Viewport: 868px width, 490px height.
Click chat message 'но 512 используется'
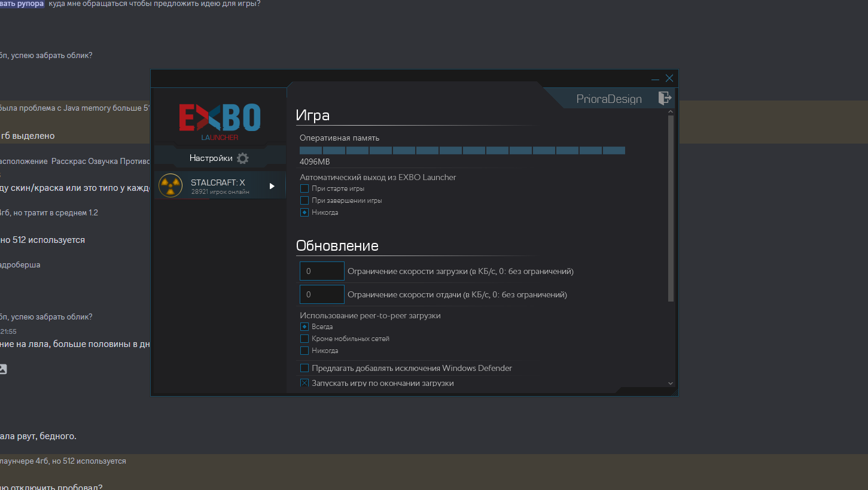[x=42, y=240]
